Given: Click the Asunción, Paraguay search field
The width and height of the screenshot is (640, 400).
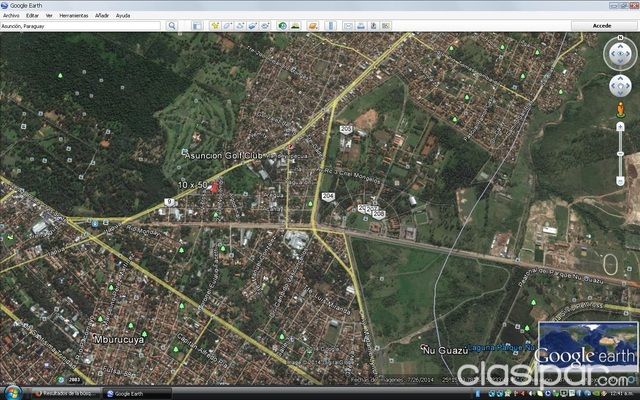Looking at the screenshot, I should click(x=80, y=26).
